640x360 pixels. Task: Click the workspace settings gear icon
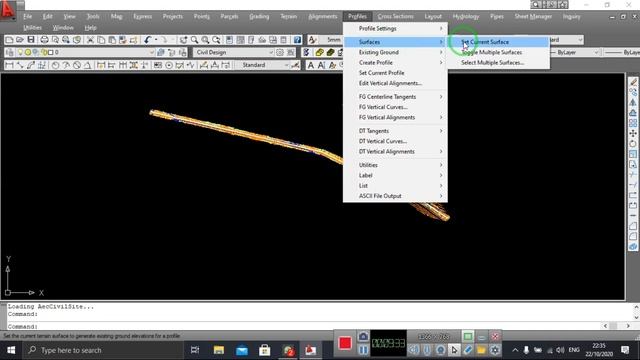click(280, 52)
